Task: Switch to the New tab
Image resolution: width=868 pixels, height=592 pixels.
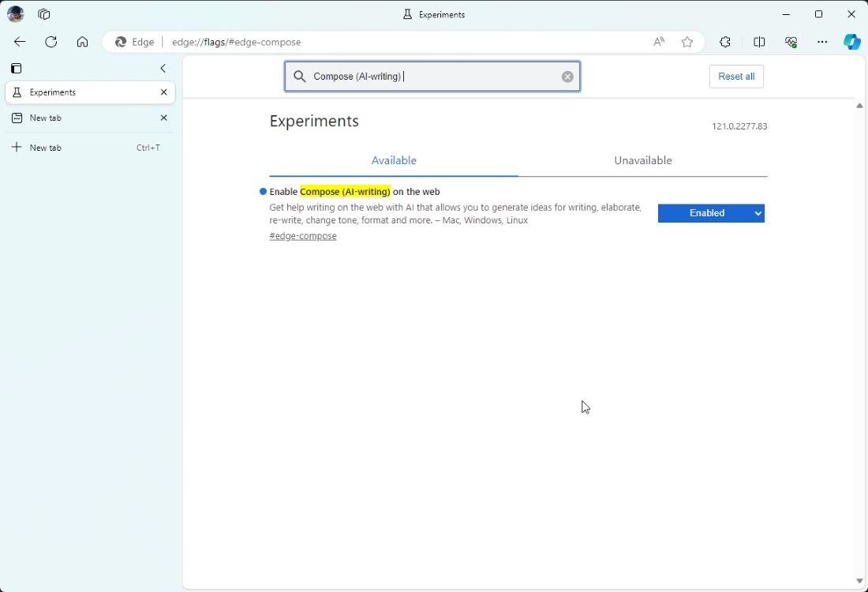Action: [x=47, y=118]
